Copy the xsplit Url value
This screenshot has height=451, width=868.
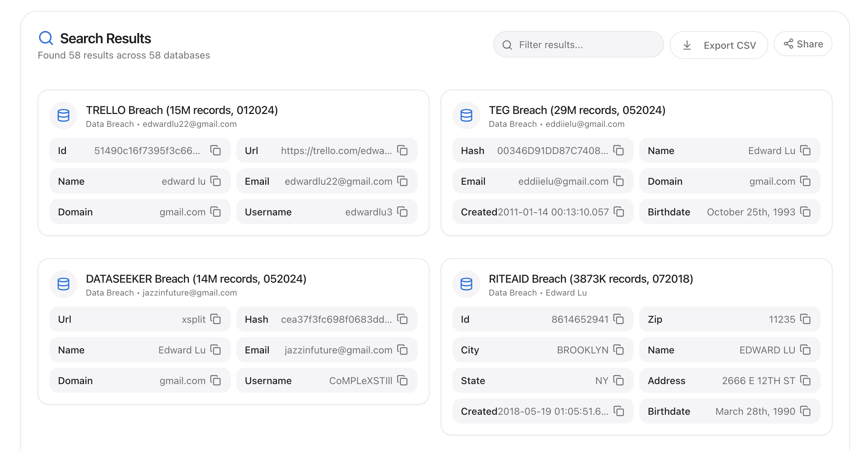tap(216, 319)
